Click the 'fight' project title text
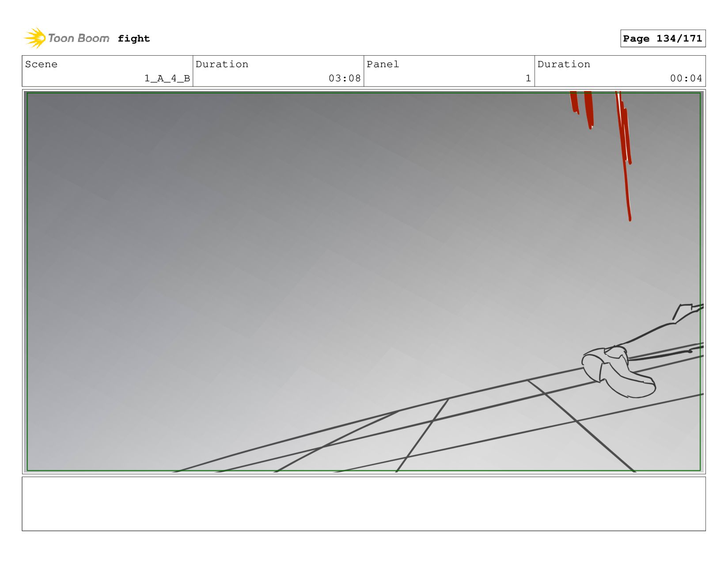The image size is (728, 564). click(134, 39)
